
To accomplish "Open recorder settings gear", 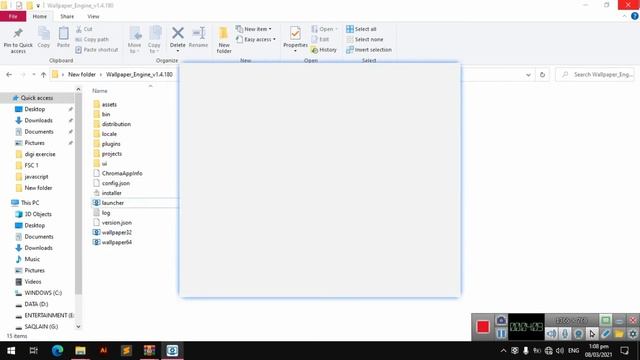I will pyautogui.click(x=633, y=333).
